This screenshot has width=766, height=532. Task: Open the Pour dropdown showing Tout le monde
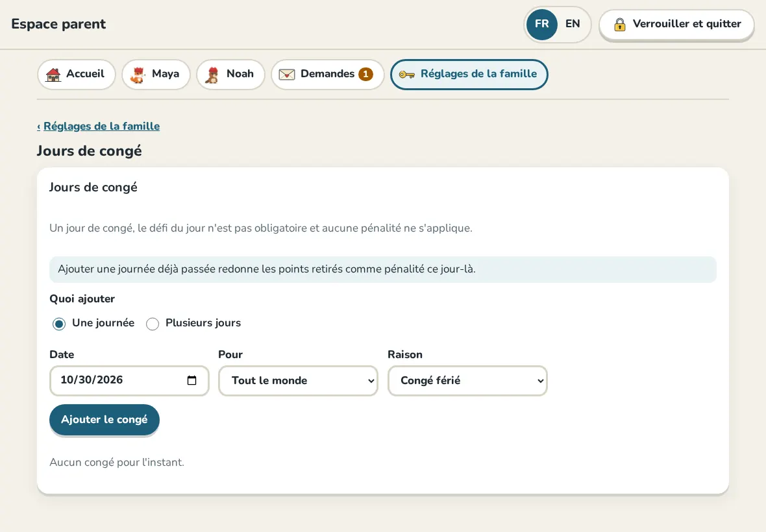click(298, 381)
